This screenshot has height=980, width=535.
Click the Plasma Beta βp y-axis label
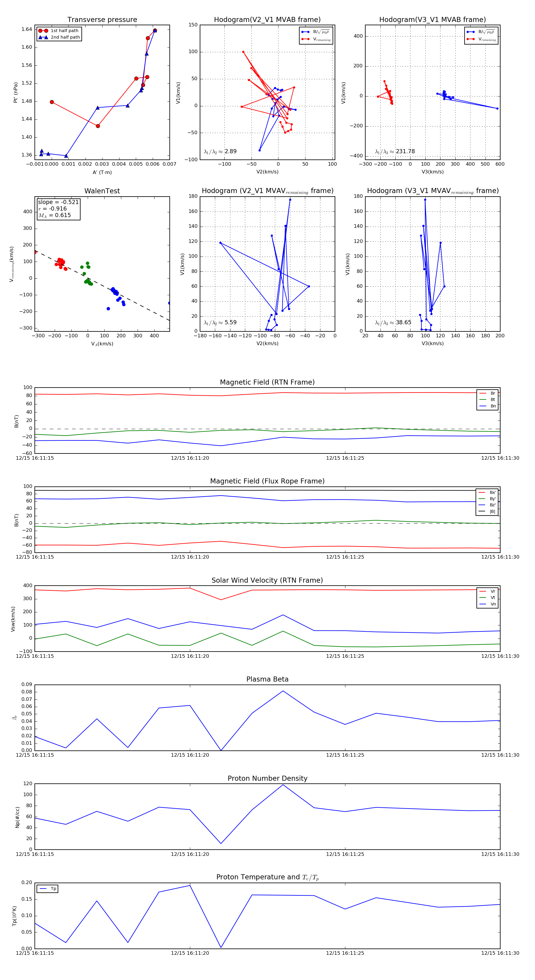click(14, 717)
